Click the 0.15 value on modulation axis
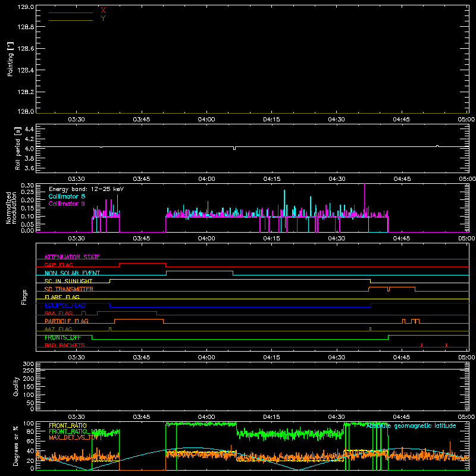 coord(27,208)
